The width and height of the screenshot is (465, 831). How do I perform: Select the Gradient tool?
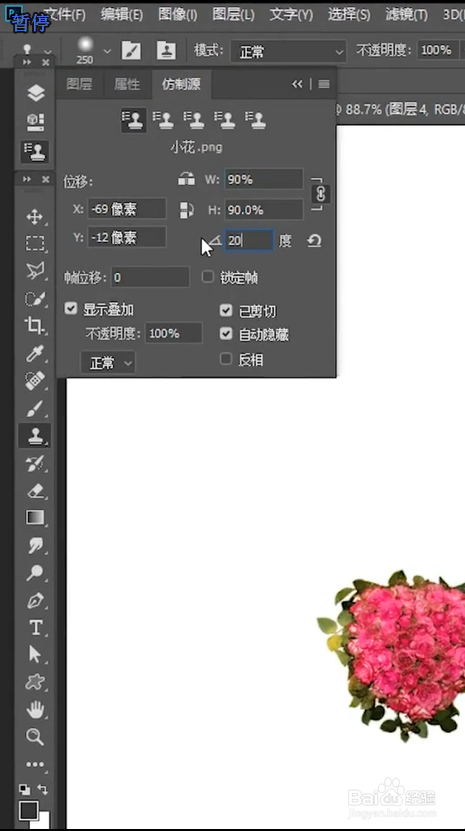pos(35,517)
